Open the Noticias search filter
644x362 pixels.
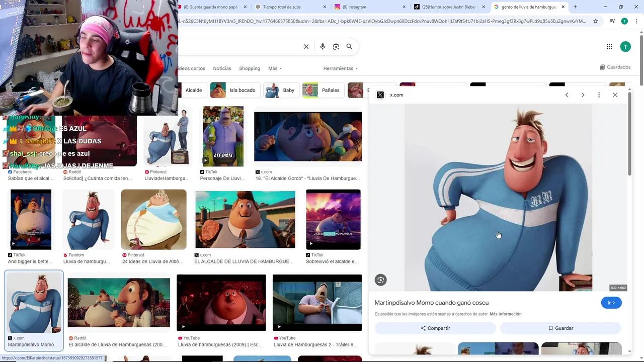pos(222,68)
